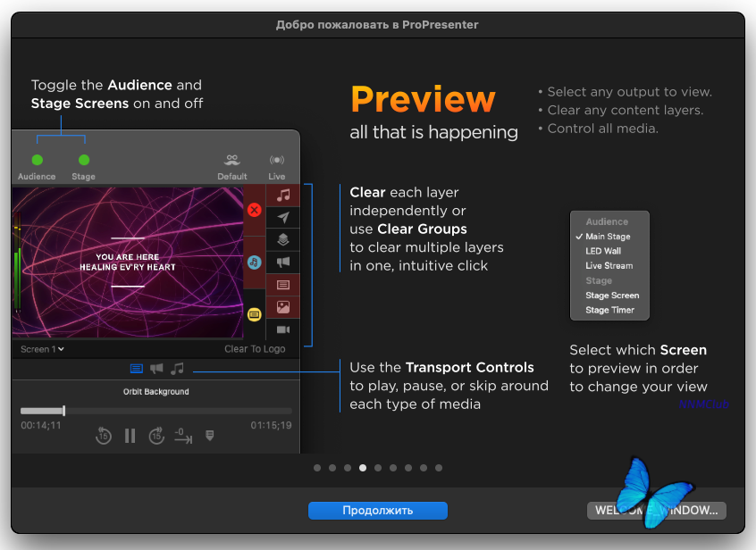Clear the media layer image icon
The width and height of the screenshot is (756, 550).
tap(283, 307)
